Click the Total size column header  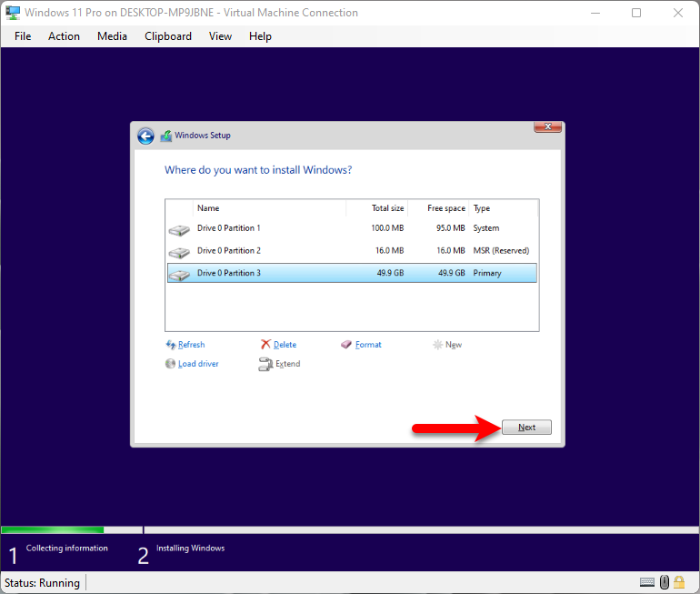point(376,208)
